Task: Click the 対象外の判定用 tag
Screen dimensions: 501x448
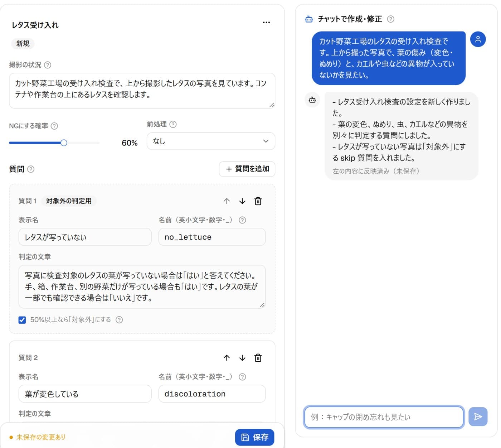Action: click(x=69, y=201)
